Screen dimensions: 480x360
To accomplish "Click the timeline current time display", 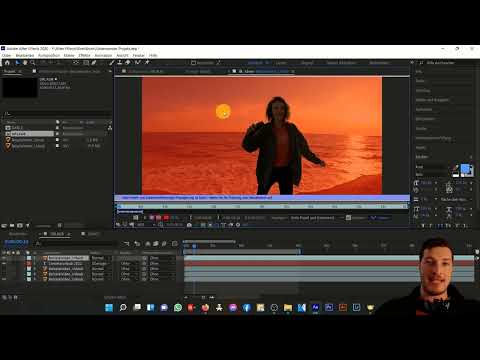I will pos(16,242).
